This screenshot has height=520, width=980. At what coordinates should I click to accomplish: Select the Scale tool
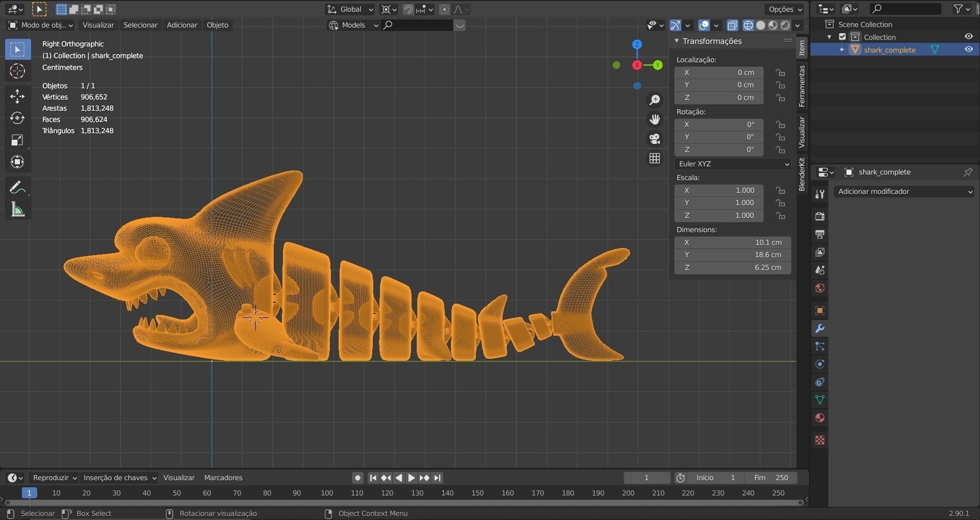[x=17, y=140]
